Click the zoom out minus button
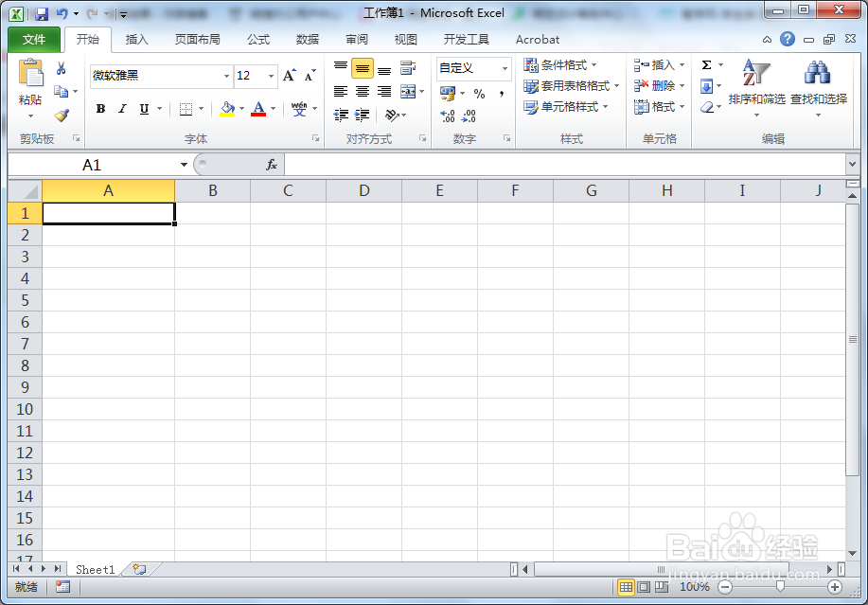This screenshot has width=868, height=605. coord(725,587)
